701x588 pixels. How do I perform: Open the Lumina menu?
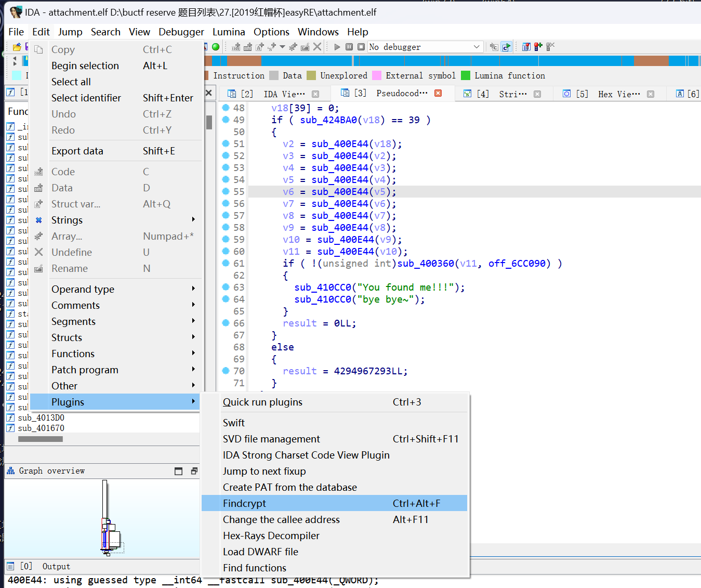229,32
